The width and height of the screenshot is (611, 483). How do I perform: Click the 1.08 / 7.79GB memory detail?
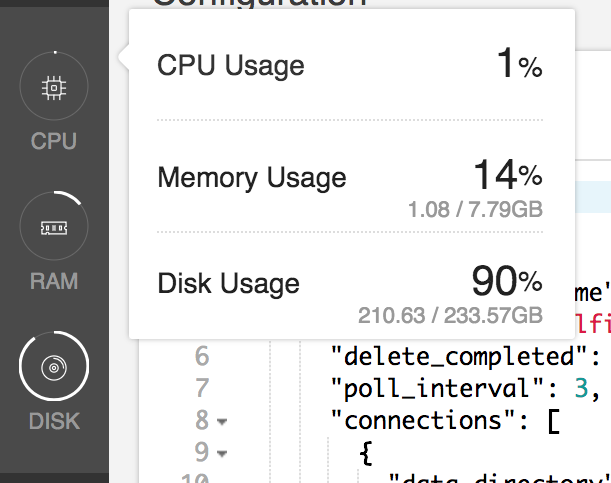click(475, 211)
